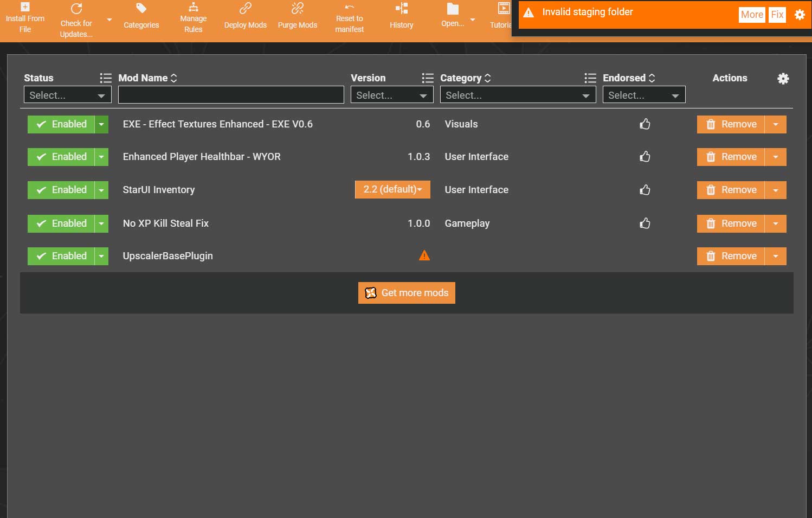Open the table column settings gear
The height and width of the screenshot is (518, 812).
click(783, 79)
